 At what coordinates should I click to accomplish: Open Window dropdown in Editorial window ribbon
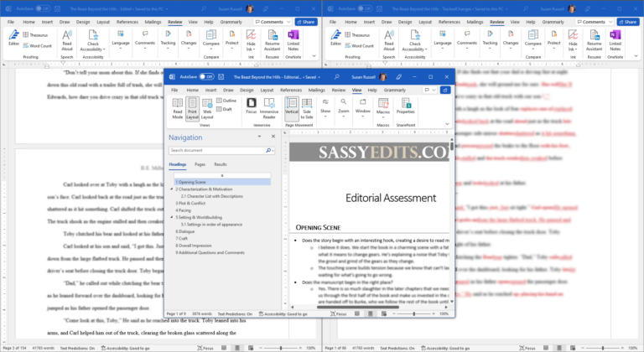(x=362, y=108)
